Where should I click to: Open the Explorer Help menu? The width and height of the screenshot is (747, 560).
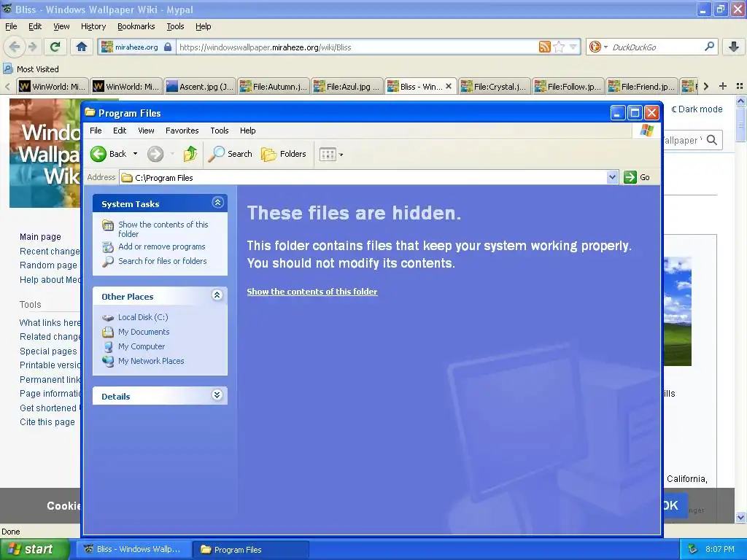pos(247,131)
